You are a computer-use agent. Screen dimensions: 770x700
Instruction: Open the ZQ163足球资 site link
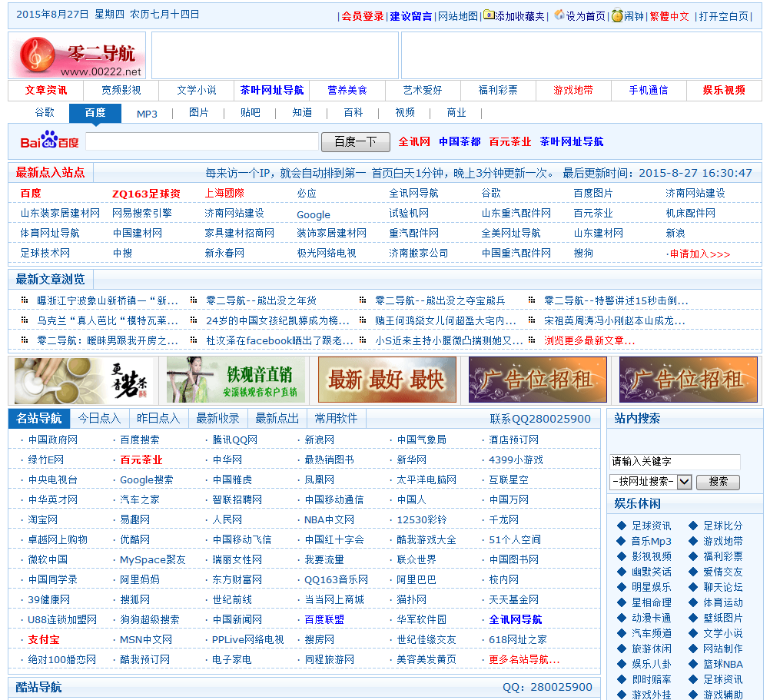[146, 194]
